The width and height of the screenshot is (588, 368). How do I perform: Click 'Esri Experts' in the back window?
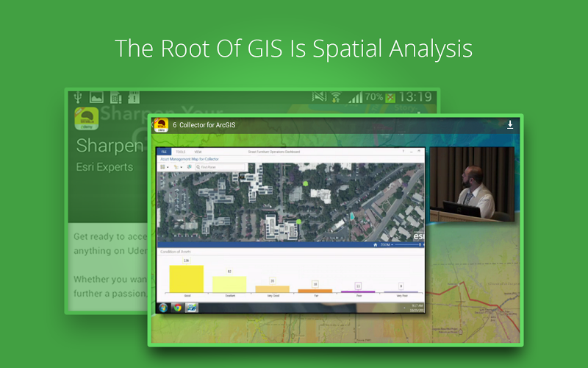(104, 167)
